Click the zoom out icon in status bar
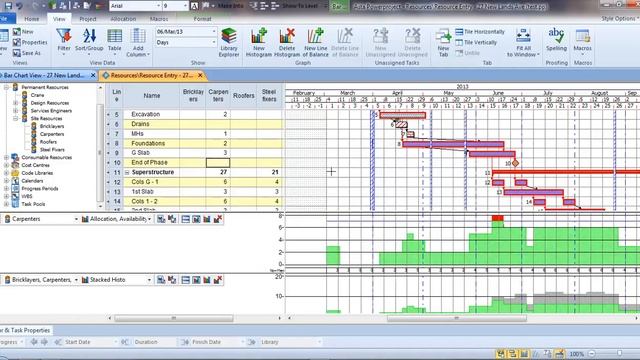 592,353
